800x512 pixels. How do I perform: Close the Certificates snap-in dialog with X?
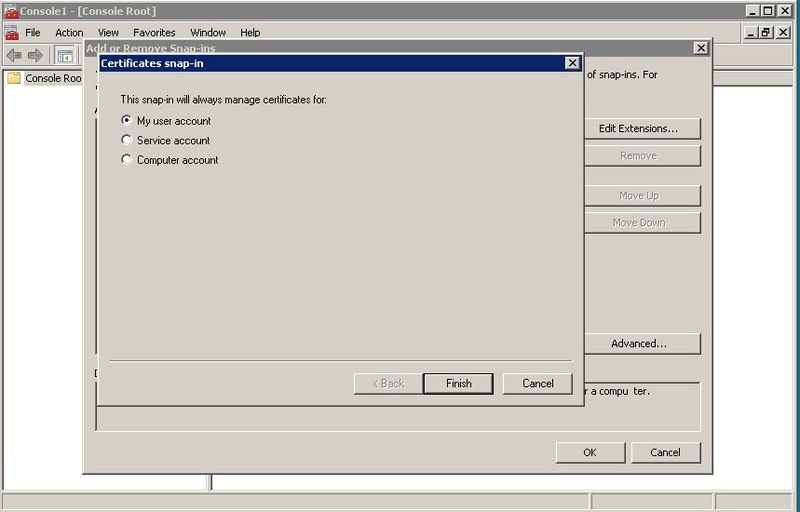[572, 63]
